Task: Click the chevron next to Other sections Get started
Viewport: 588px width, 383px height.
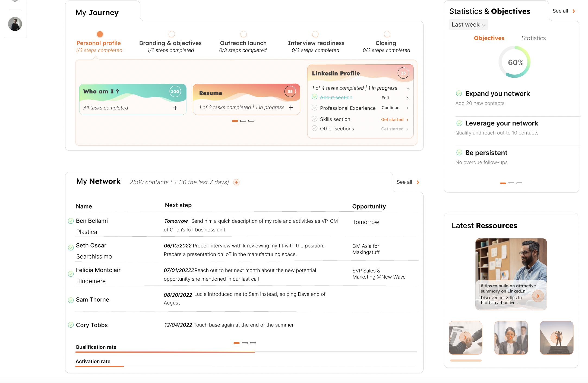Action: pos(407,129)
